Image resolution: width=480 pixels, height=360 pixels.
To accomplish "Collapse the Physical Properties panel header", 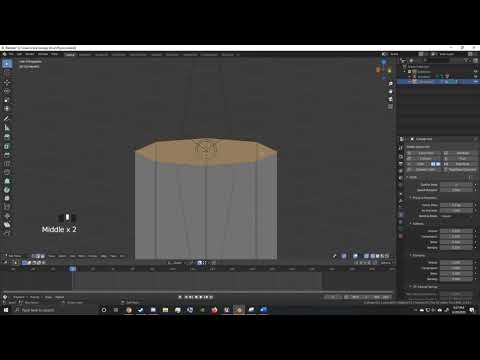I will click(x=423, y=198).
